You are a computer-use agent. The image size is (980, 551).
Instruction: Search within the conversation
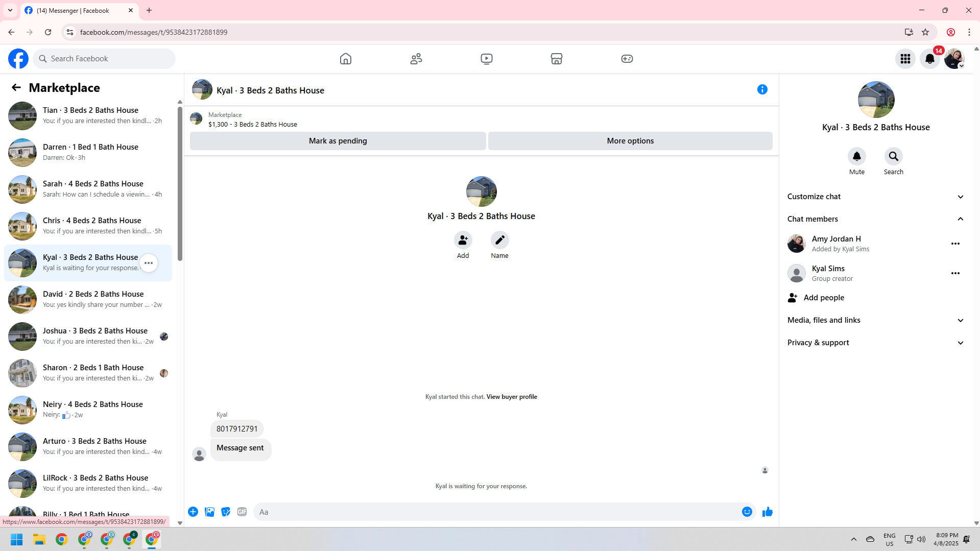[x=894, y=156]
